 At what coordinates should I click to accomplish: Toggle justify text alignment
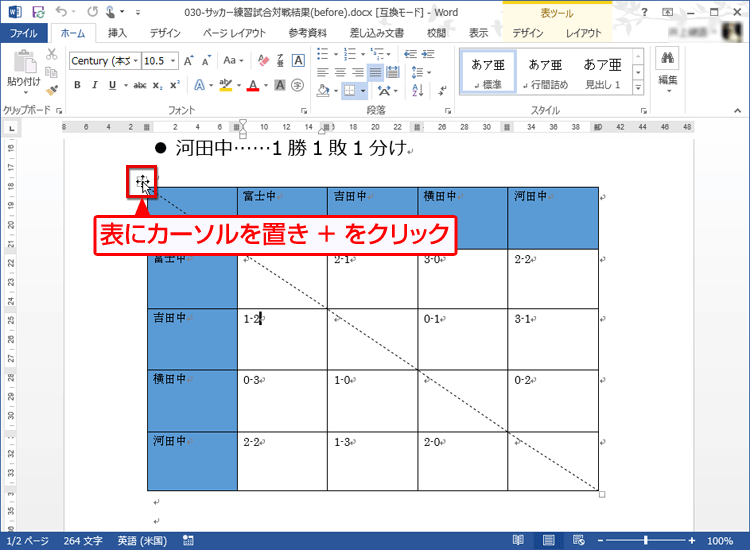(375, 72)
